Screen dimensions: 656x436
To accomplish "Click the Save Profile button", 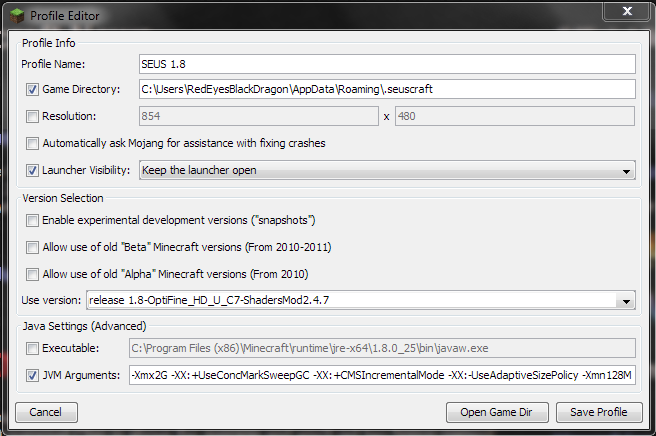I will 599,413.
